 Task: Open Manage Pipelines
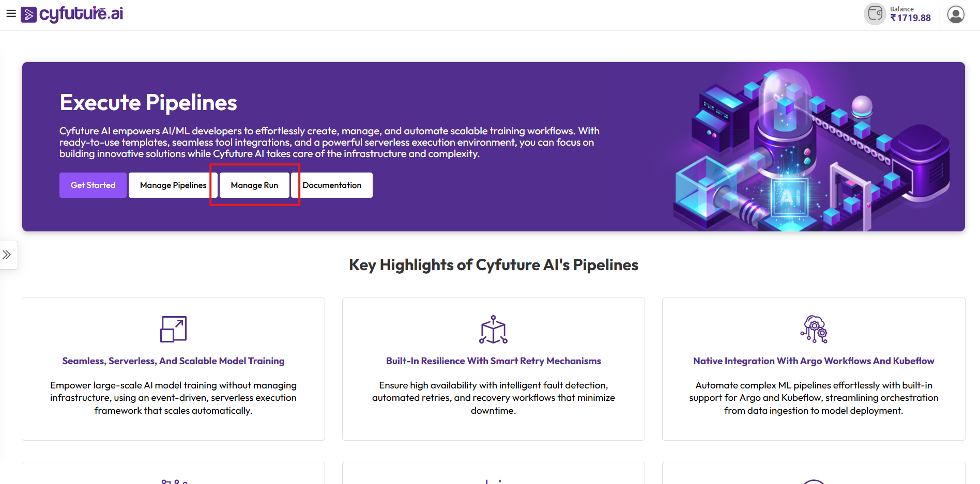coord(173,185)
